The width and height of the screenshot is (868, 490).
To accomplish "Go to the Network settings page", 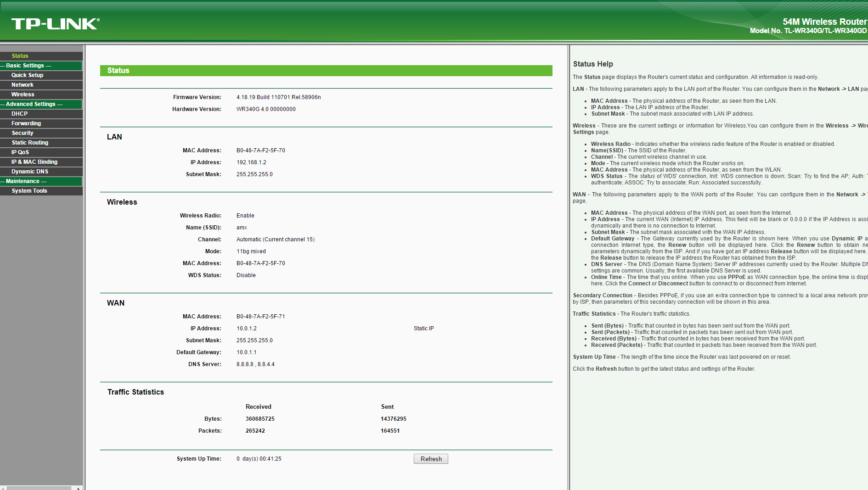I will (x=23, y=85).
